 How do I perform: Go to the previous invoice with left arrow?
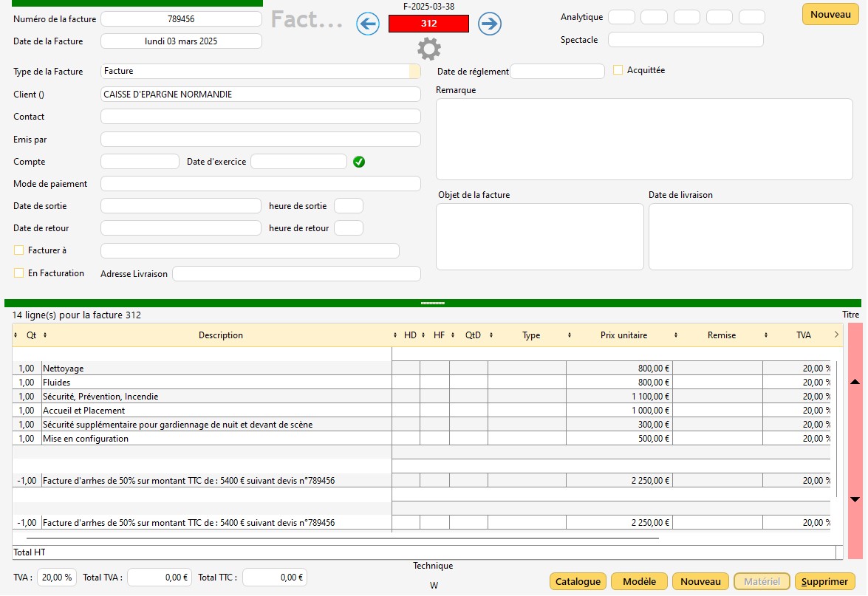click(x=367, y=24)
